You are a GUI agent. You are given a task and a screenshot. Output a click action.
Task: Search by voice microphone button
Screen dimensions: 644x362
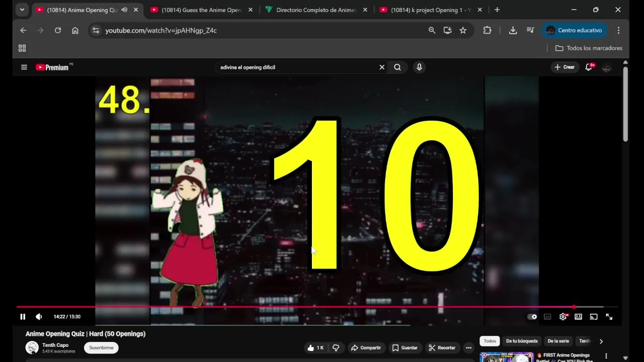click(419, 67)
